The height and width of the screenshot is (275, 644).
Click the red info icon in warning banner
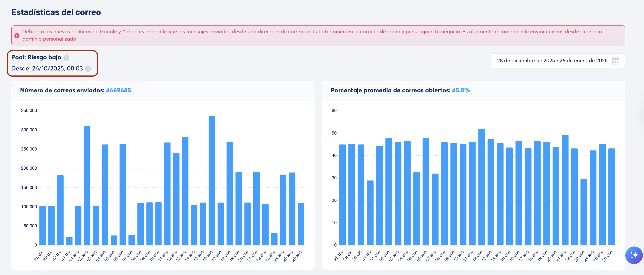17,36
